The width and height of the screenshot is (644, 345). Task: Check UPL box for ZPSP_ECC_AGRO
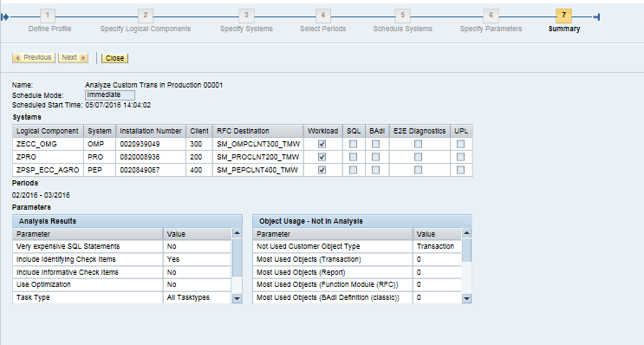(x=461, y=170)
